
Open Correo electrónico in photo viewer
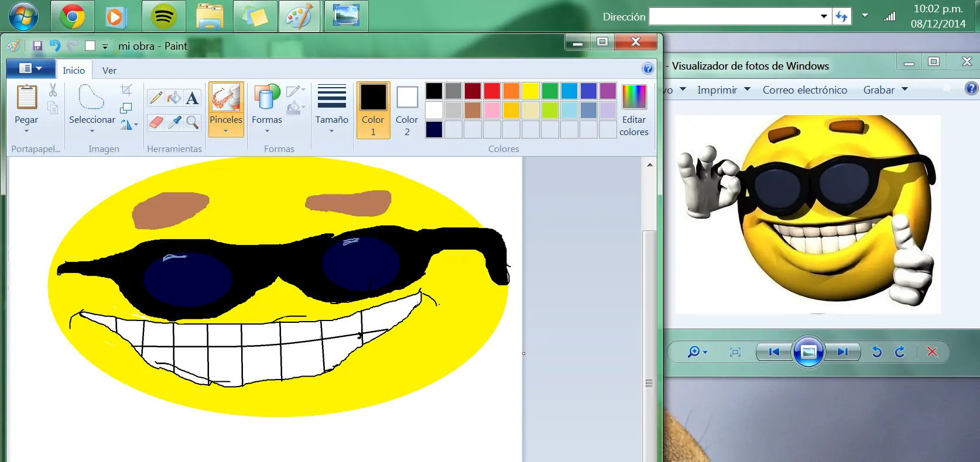(x=805, y=89)
